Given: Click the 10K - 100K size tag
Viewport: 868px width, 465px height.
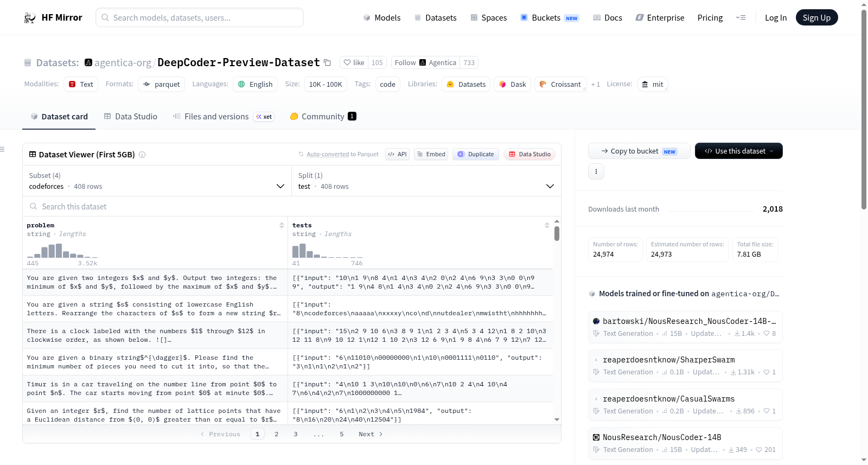Looking at the screenshot, I should 325,84.
